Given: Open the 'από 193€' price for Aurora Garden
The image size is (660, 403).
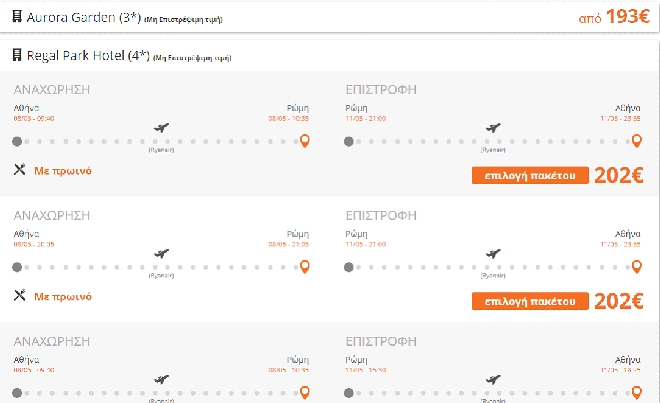Looking at the screenshot, I should click(614, 18).
